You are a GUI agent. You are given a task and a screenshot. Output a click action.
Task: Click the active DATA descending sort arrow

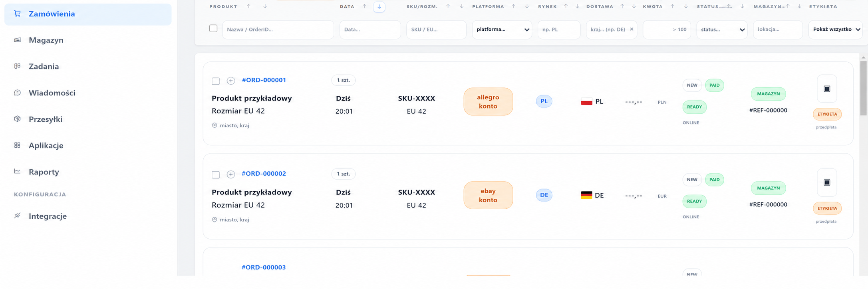coord(379,6)
